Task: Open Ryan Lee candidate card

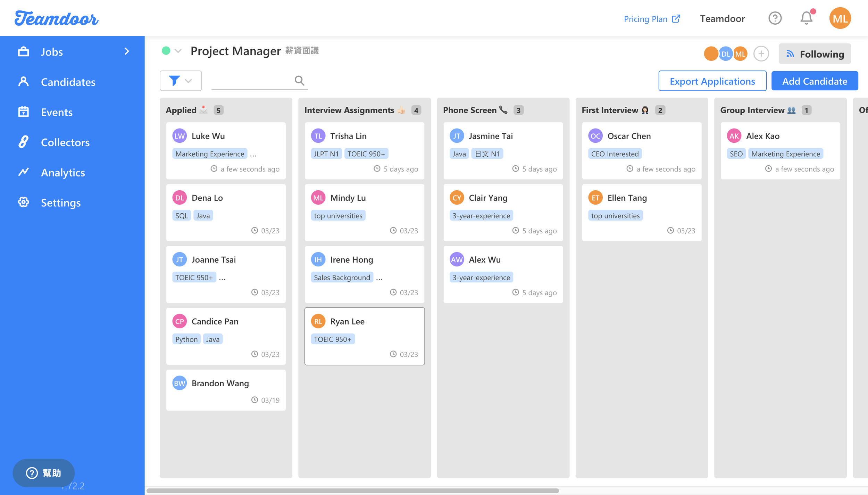Action: (364, 336)
